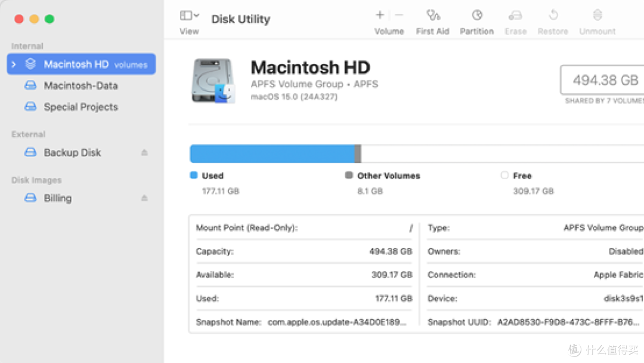Click the Available 309.17 GB table value

pyautogui.click(x=392, y=275)
